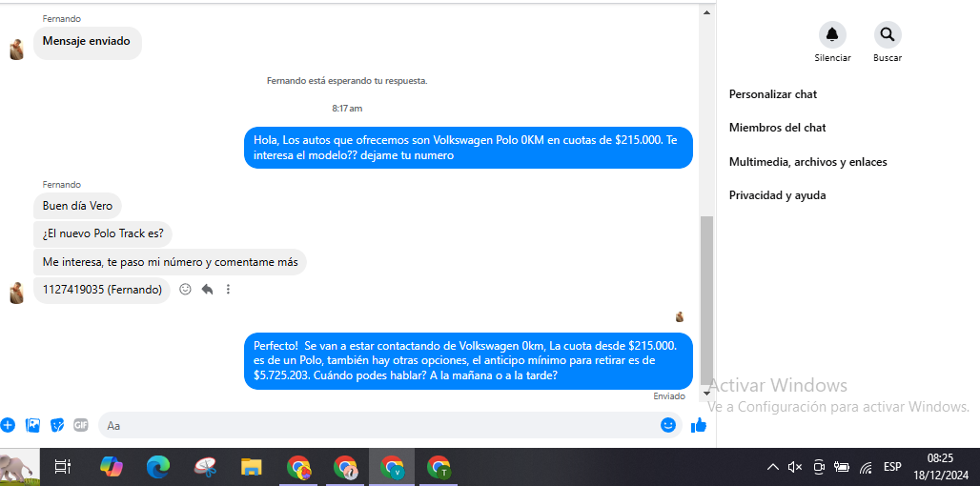The height and width of the screenshot is (486, 980).
Task: Click the 'Enviado' delivery status
Action: [669, 396]
